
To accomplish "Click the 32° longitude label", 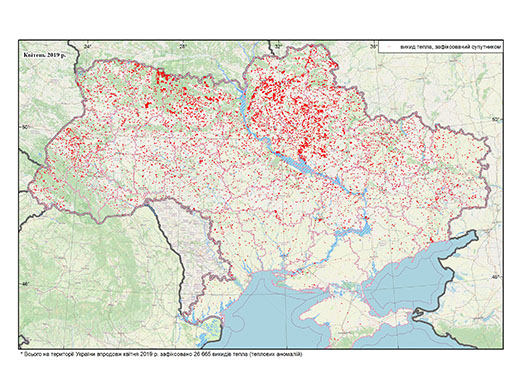I will click(x=278, y=46).
